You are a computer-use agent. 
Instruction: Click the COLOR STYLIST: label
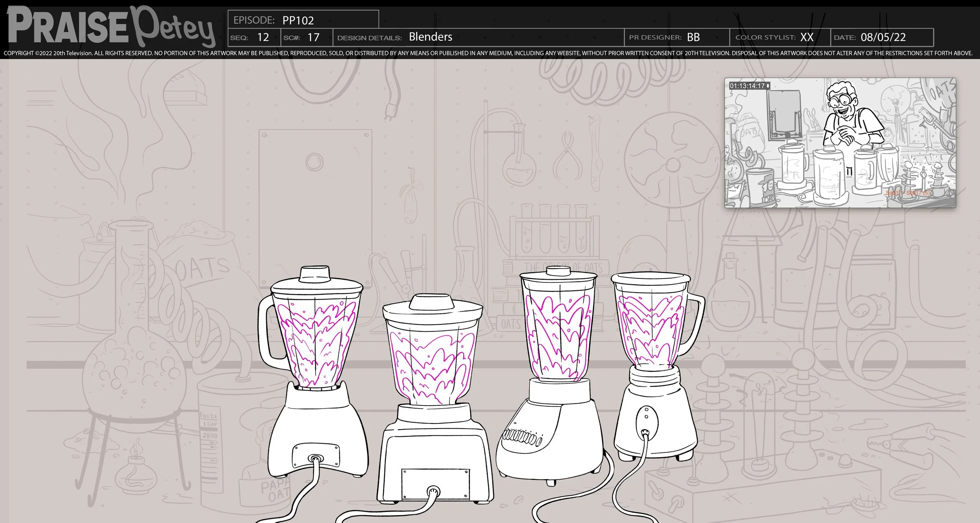[766, 37]
